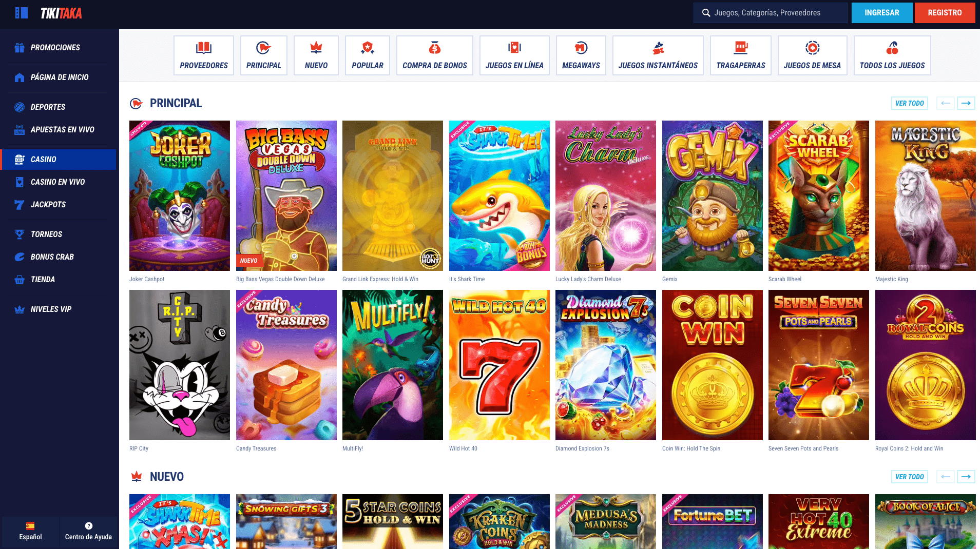Open the Seven Seven Pots and Pearls thumbnail
Viewport: 980px width, 549px height.
[819, 365]
